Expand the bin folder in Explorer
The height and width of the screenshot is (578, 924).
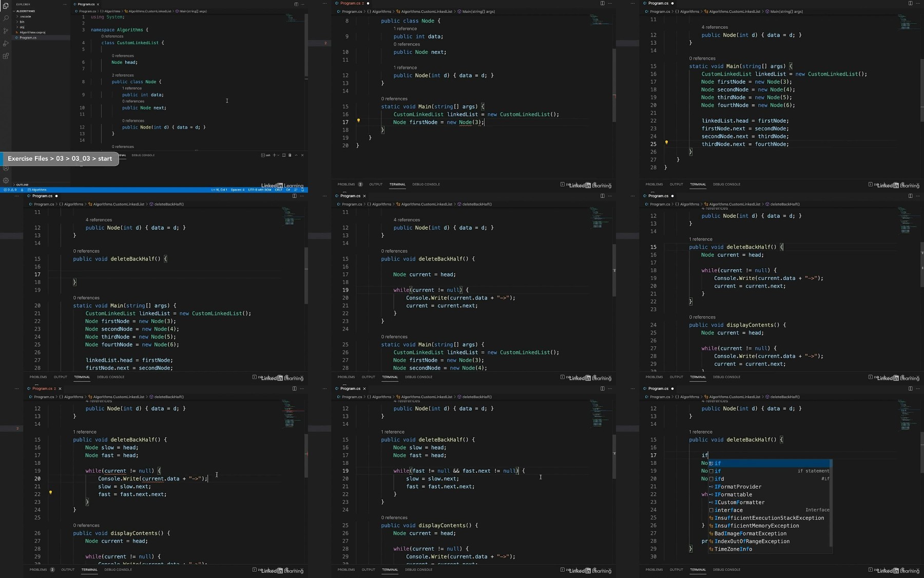pos(41,22)
